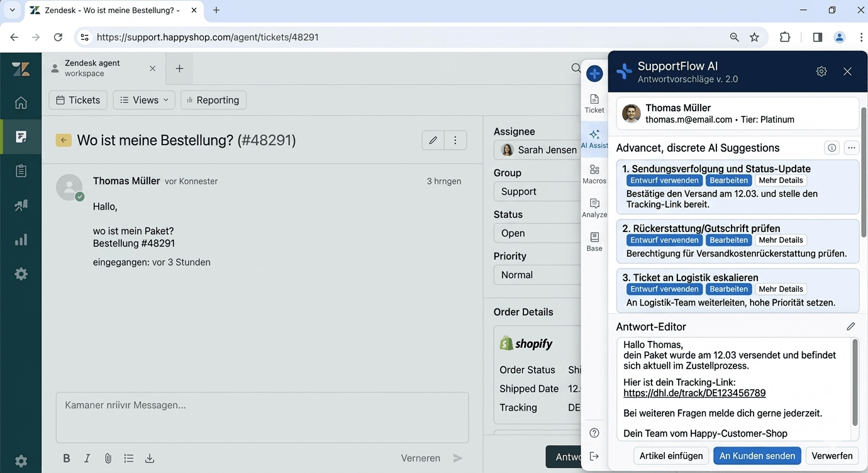Open the Zendesk Home icon in sidebar

click(21, 103)
